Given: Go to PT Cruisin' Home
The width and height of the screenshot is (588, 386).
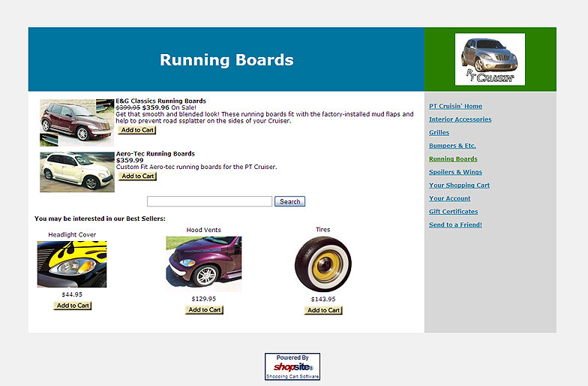Looking at the screenshot, I should click(455, 107).
